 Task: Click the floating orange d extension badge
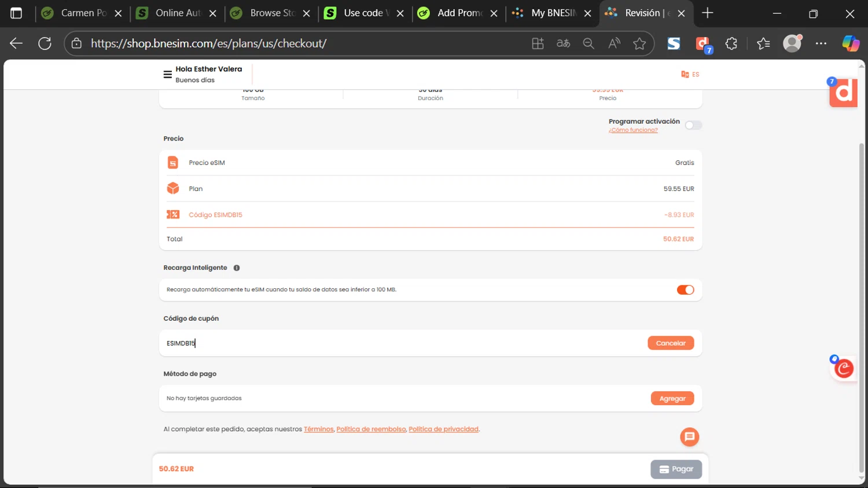[843, 93]
